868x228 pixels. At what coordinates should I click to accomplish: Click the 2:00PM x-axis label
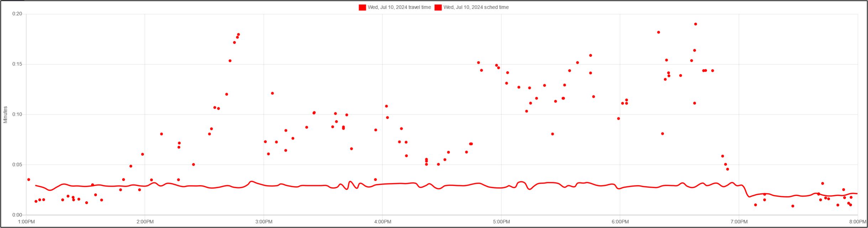[x=145, y=222]
